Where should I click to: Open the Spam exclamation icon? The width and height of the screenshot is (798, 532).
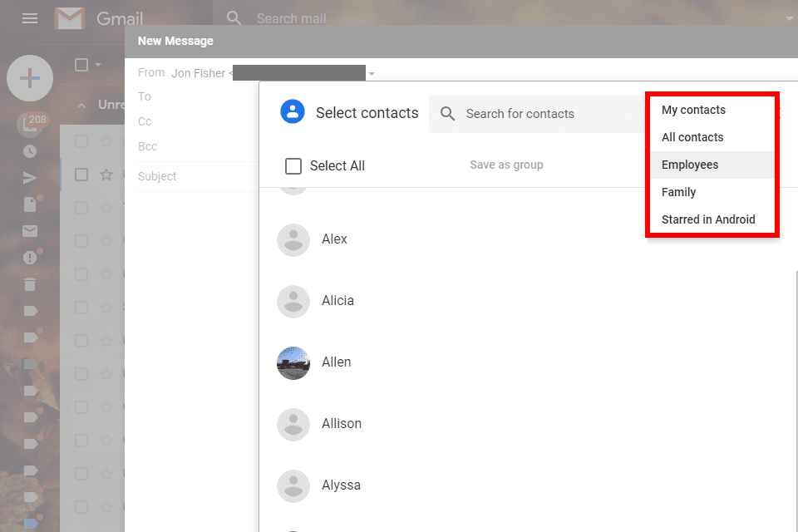pyautogui.click(x=30, y=258)
